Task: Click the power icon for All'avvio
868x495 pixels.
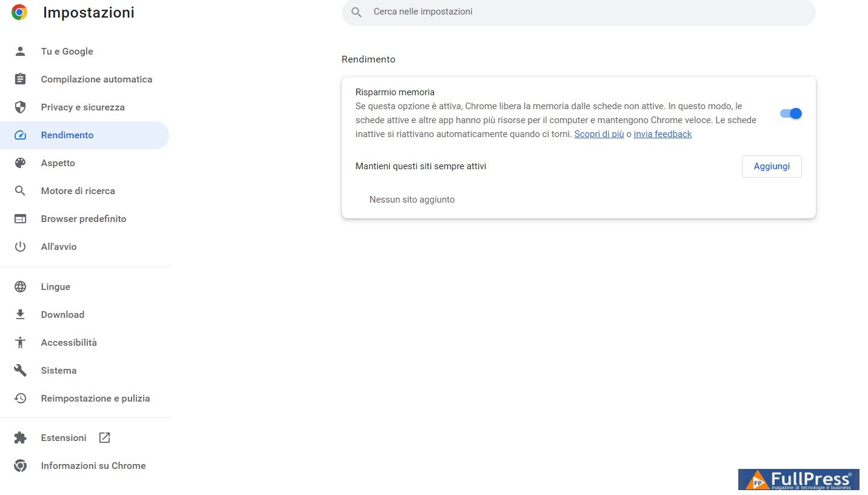Action: click(20, 247)
